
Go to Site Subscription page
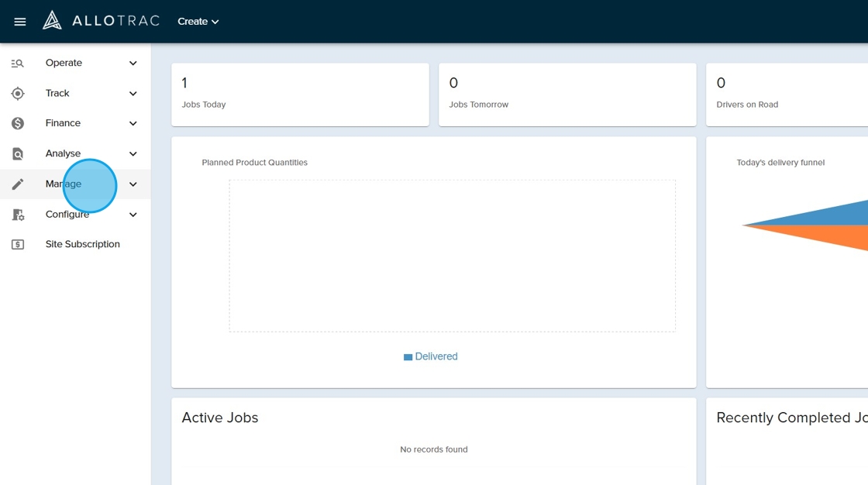(82, 245)
